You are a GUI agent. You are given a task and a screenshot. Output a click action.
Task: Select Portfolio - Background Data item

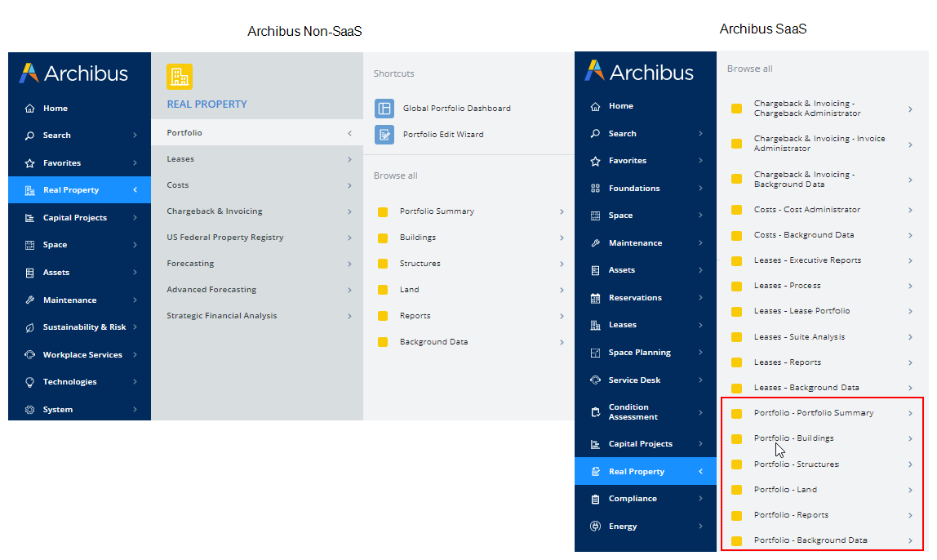[x=810, y=540]
